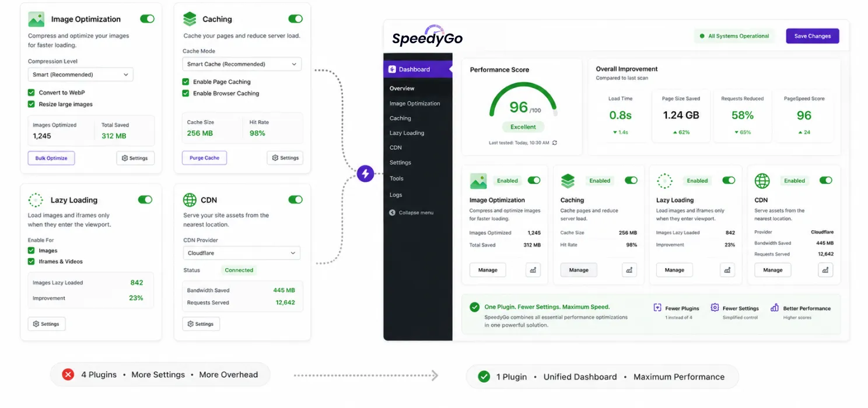This screenshot has width=868, height=408.
Task: Toggle dashboard CDN Enabled switch
Action: (826, 181)
